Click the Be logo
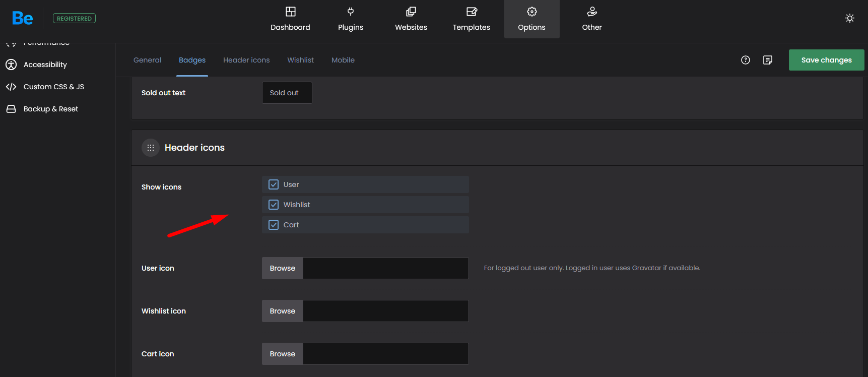The width and height of the screenshot is (868, 377). (23, 18)
